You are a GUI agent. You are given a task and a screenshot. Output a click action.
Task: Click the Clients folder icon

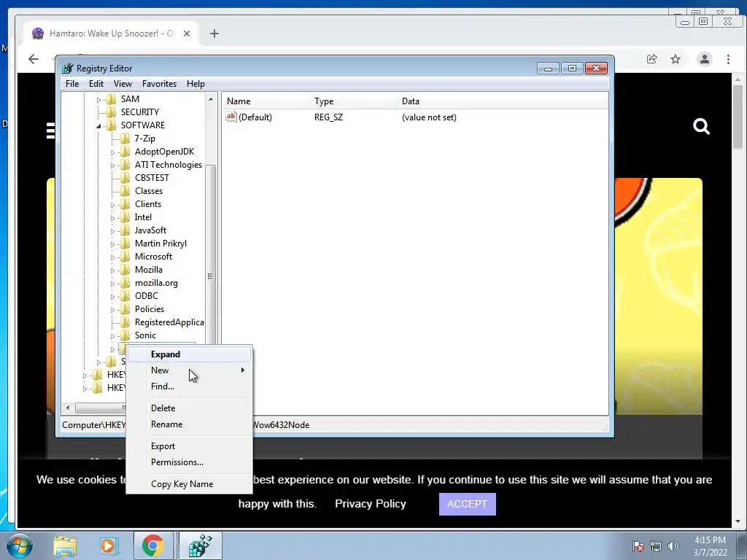click(x=125, y=204)
